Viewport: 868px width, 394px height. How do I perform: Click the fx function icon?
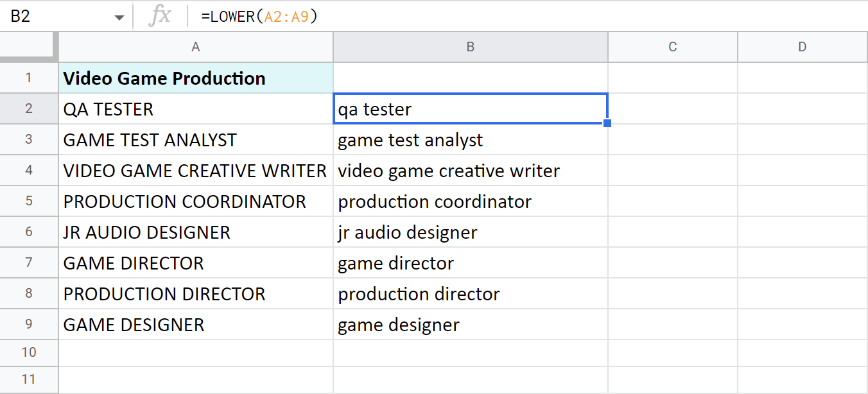click(159, 15)
